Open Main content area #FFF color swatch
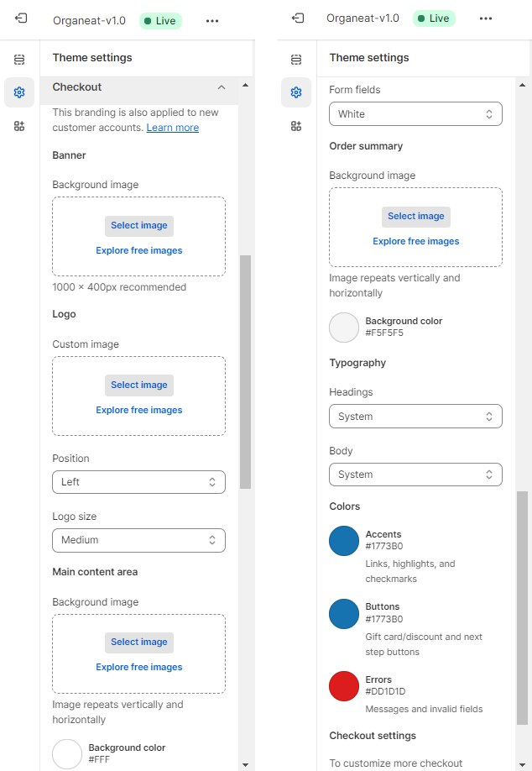The width and height of the screenshot is (532, 771). coord(67,754)
